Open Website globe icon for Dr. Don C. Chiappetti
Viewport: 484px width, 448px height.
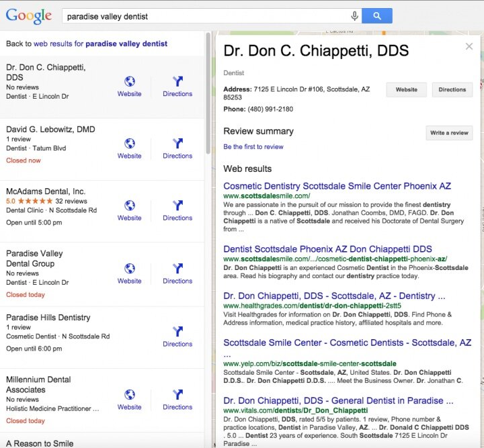[x=130, y=81]
